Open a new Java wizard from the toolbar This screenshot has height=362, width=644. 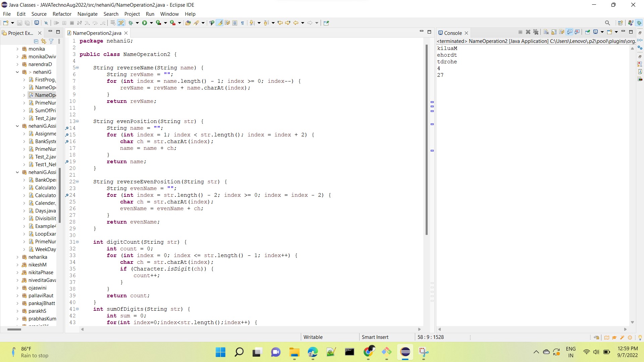(x=6, y=22)
